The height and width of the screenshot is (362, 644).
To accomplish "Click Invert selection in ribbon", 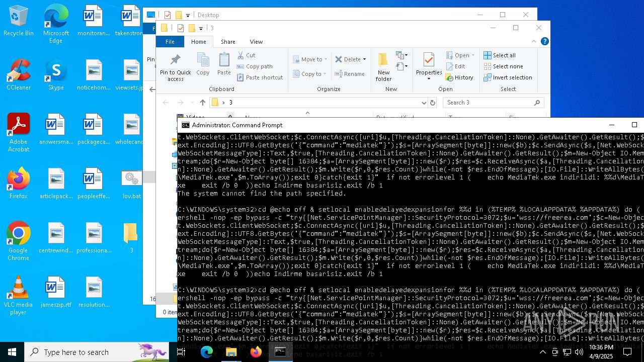I will (508, 77).
